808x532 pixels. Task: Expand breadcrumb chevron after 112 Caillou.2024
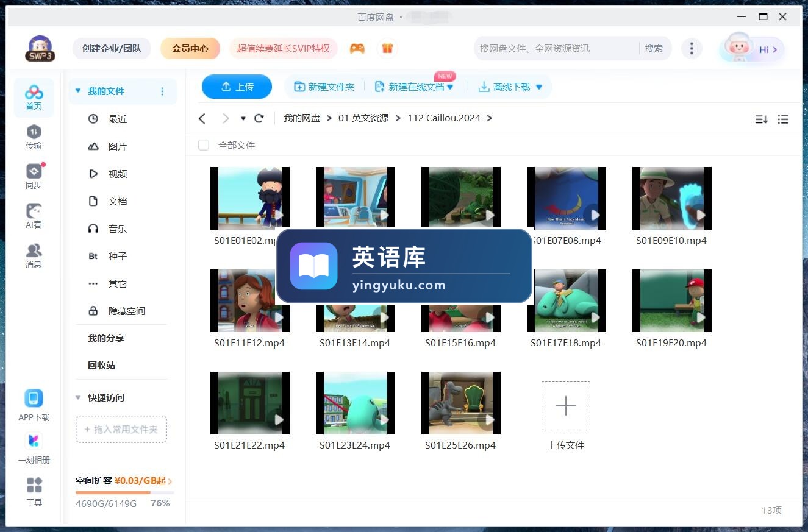tap(490, 118)
